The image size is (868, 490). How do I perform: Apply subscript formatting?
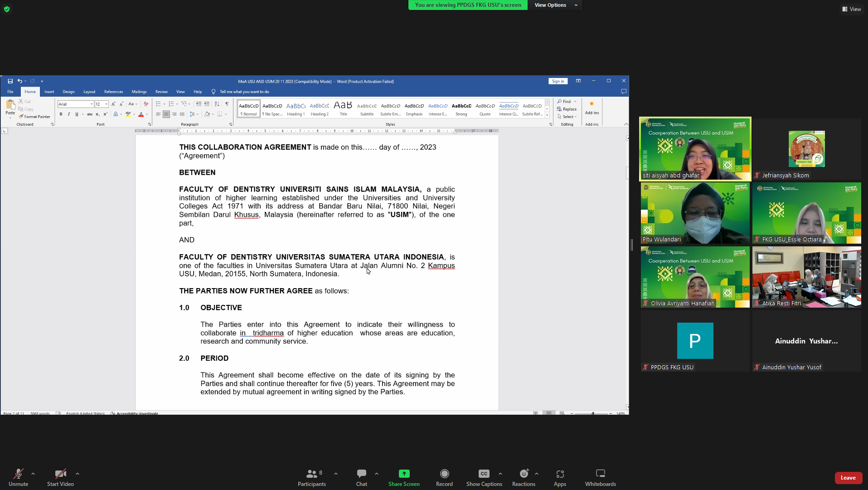pos(97,114)
